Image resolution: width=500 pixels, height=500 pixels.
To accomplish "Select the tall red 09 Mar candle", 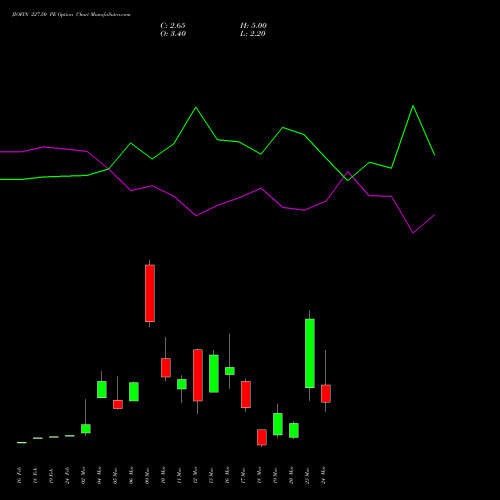I will point(150,293).
